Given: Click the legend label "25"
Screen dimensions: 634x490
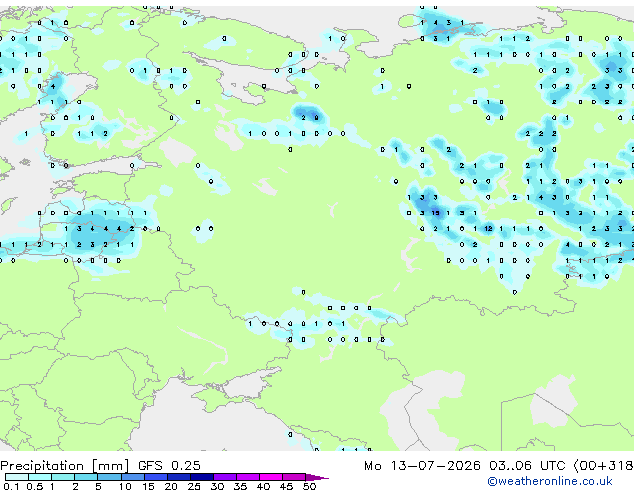Looking at the screenshot, I should (194, 486).
